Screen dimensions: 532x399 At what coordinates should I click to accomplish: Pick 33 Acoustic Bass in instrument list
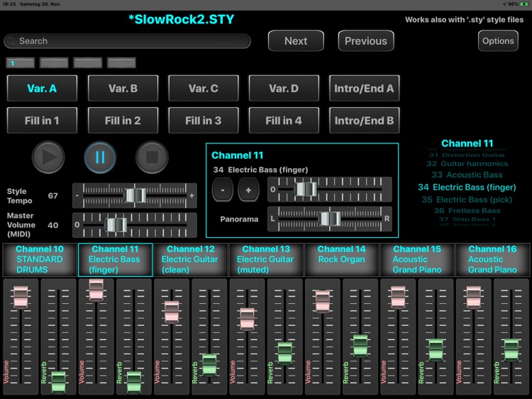467,175
